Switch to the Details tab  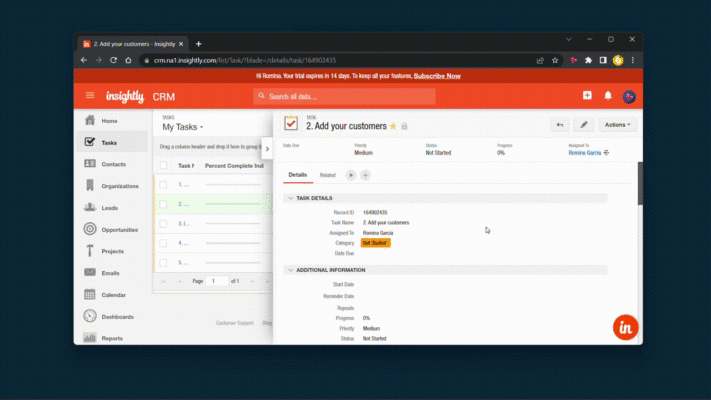[x=297, y=175]
